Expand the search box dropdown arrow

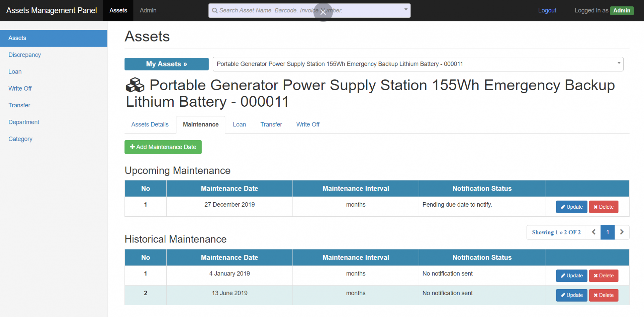[x=406, y=10]
